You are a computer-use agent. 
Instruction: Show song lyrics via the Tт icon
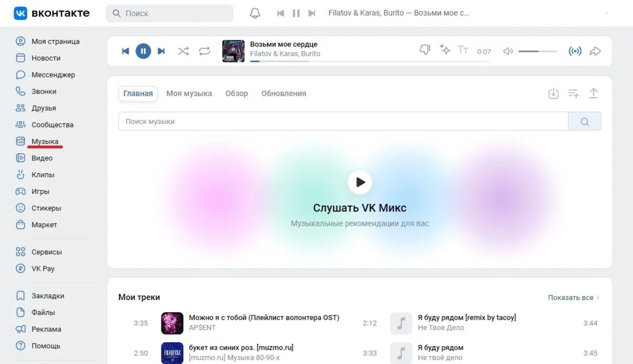[463, 50]
